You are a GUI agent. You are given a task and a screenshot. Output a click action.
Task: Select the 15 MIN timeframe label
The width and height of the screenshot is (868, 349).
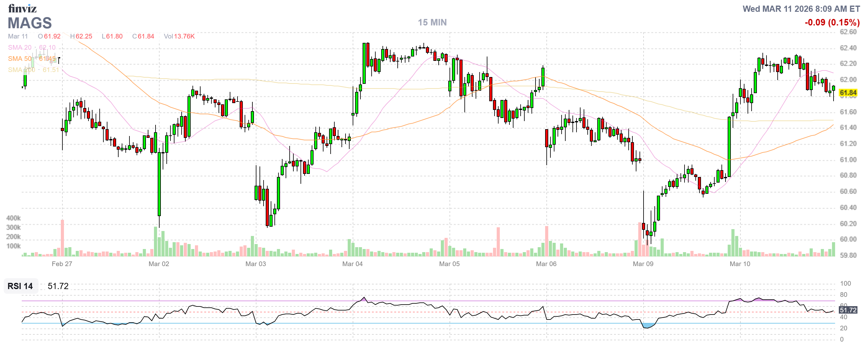[432, 22]
